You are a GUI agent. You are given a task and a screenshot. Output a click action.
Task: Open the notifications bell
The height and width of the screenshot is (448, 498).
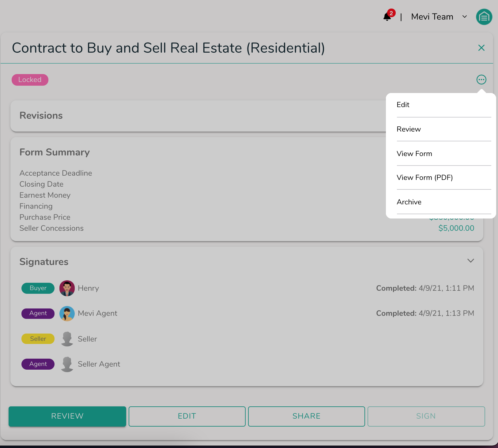387,17
